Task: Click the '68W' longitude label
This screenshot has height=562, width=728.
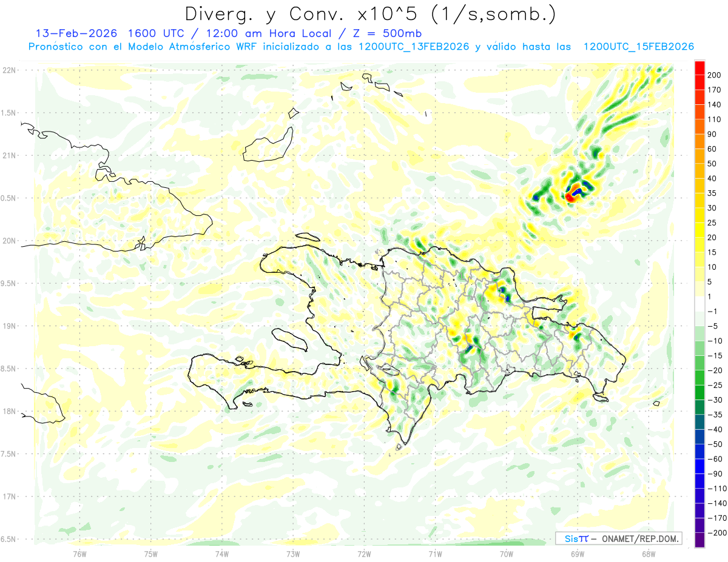Action: pos(649,554)
